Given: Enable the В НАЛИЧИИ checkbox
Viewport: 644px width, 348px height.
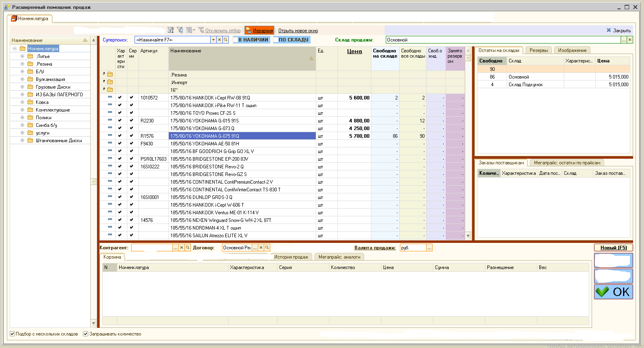Looking at the screenshot, I should point(236,40).
